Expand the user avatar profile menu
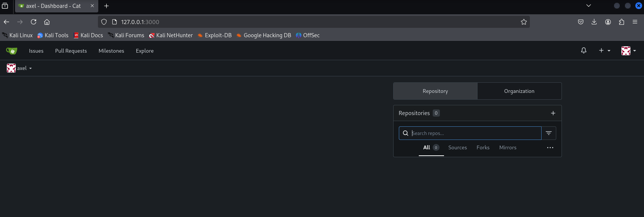644x217 pixels. tap(628, 51)
